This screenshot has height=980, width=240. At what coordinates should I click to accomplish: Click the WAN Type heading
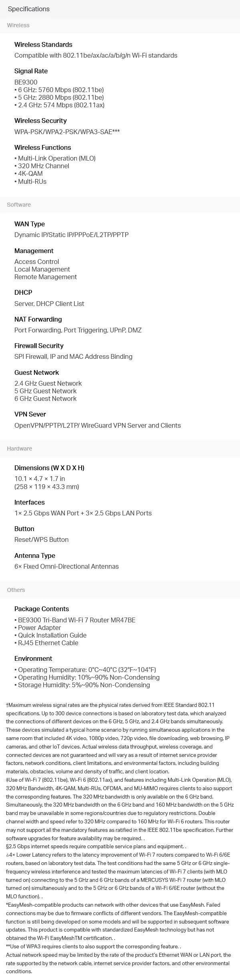pyautogui.click(x=30, y=224)
